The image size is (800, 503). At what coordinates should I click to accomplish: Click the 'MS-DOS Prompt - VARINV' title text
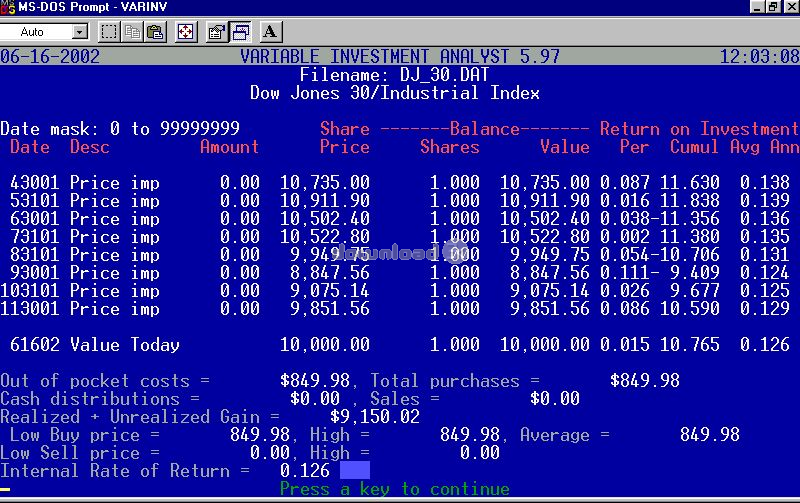(x=92, y=7)
